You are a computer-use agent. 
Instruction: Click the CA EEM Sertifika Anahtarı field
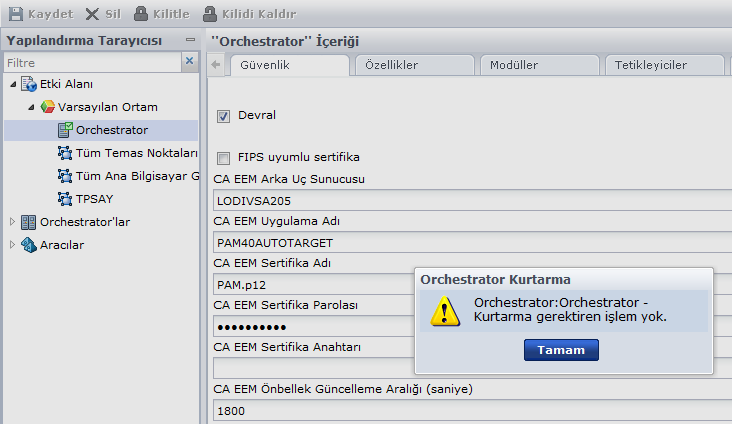pyautogui.click(x=314, y=368)
